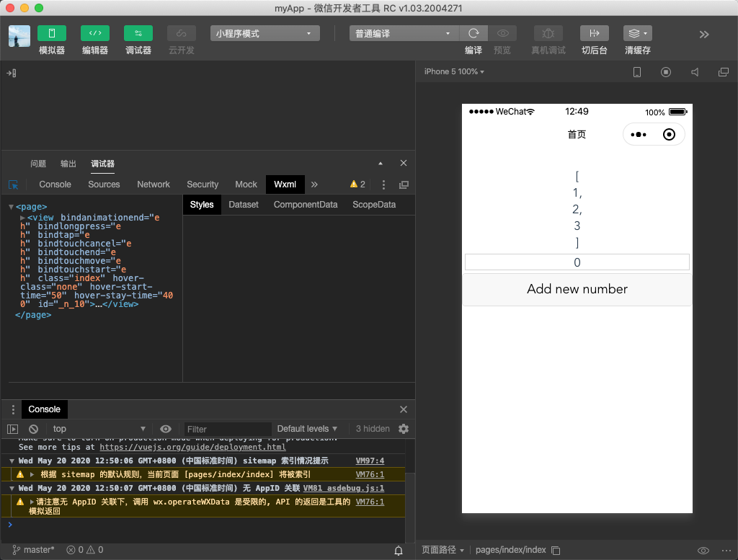This screenshot has height=560, width=738.
Task: Click the clear console icon
Action: point(33,429)
